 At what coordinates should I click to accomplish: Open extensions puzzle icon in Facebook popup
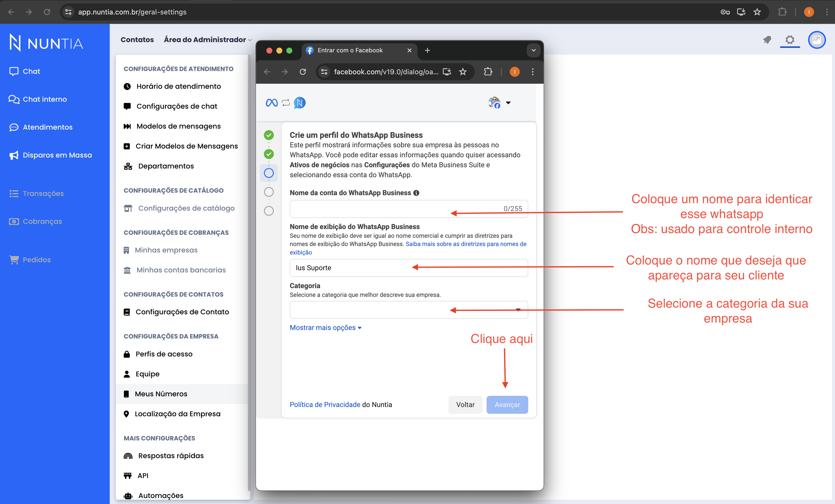488,72
